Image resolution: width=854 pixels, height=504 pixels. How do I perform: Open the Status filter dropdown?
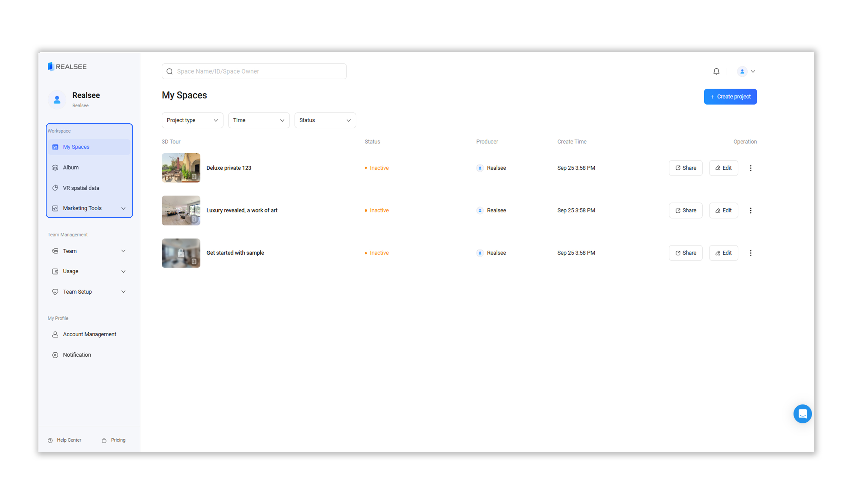point(325,120)
